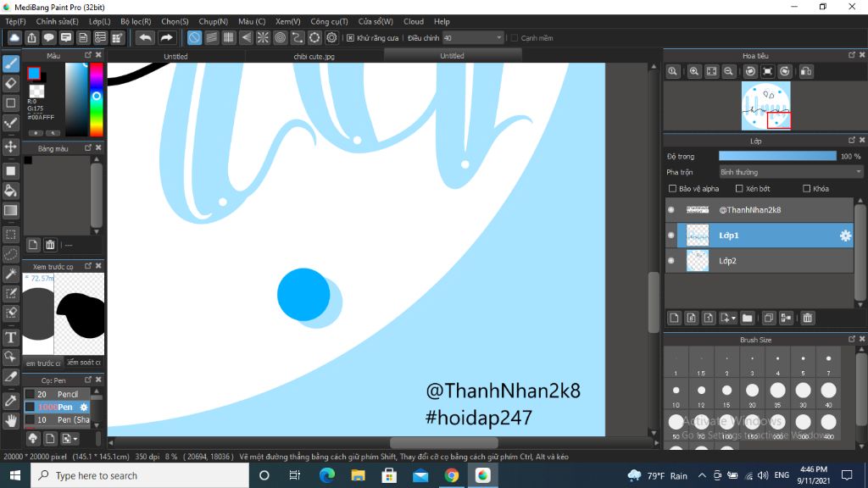Image resolution: width=868 pixels, height=488 pixels.
Task: Click the Undo arrow
Action: point(146,37)
